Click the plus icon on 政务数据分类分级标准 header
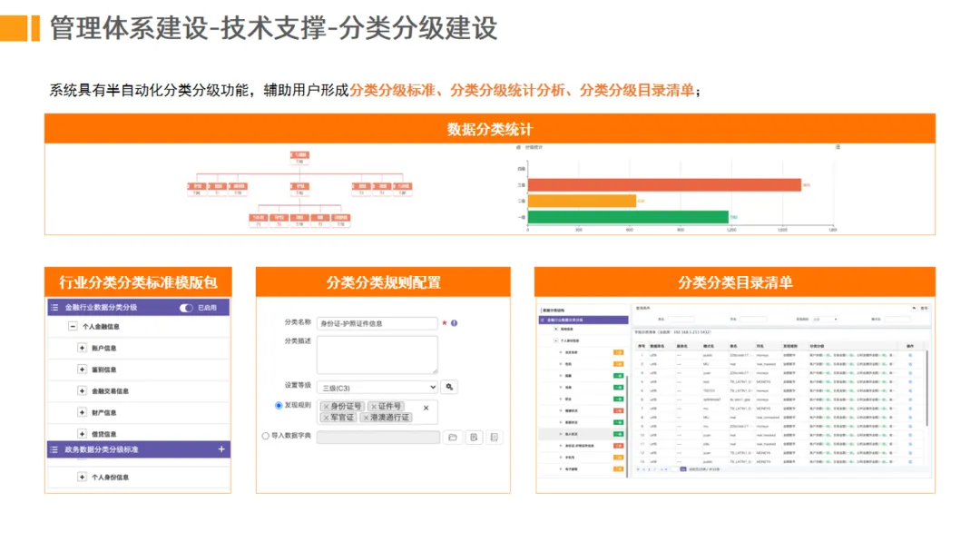 tap(221, 448)
